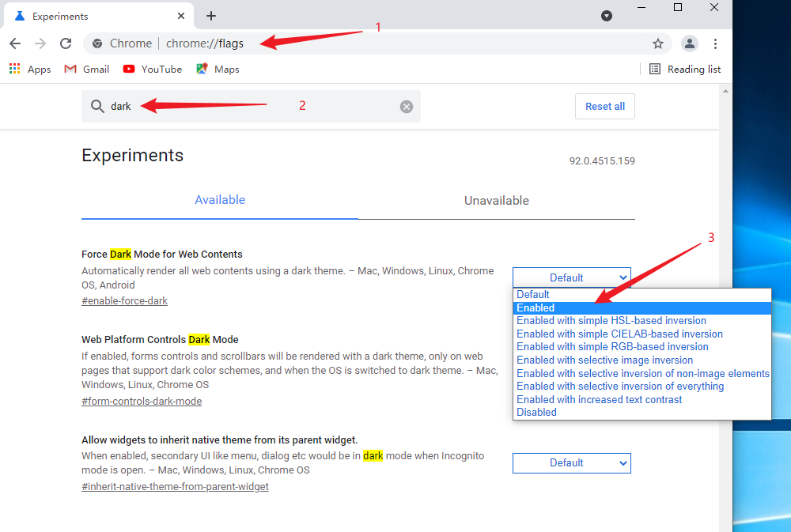Open dropdown for inherit native theme widget
Image resolution: width=791 pixels, height=532 pixels.
click(x=572, y=463)
